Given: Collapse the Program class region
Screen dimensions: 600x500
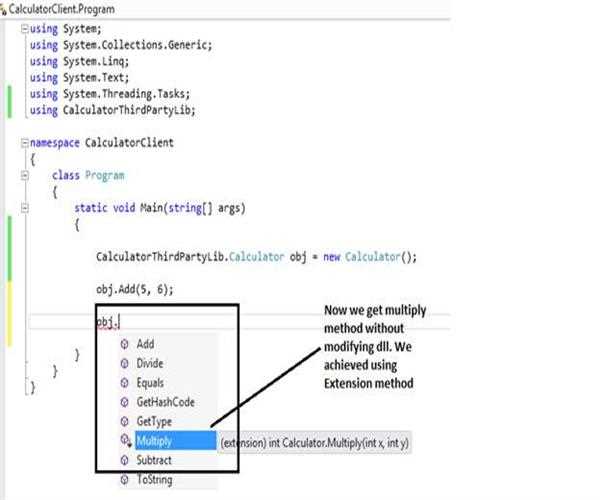Looking at the screenshot, I should (x=25, y=175).
